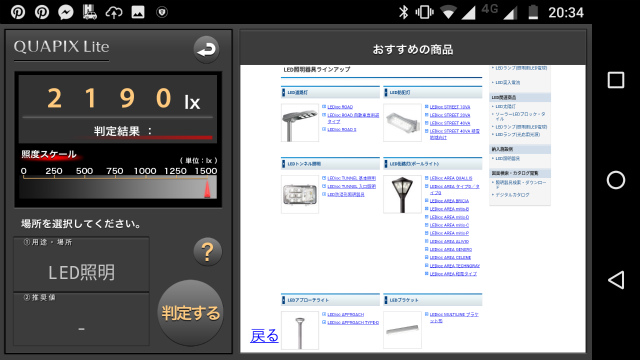The image size is (640, 360).
Task: Tap the Bluetooth status icon
Action: (403, 12)
